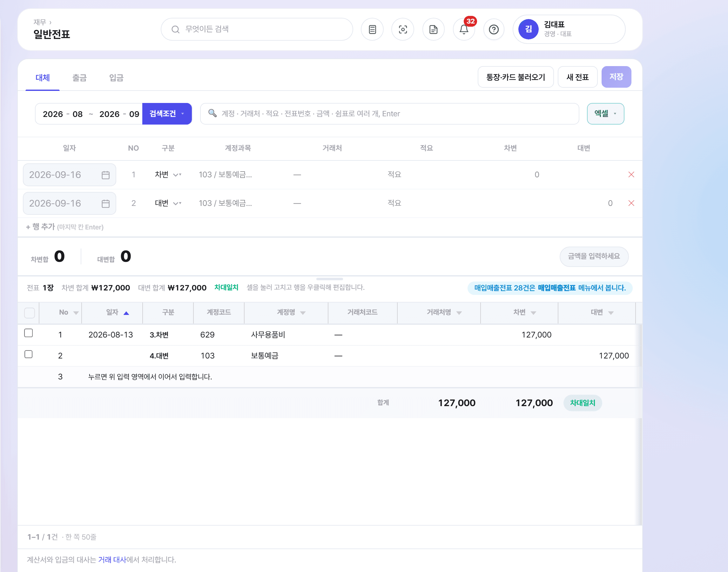Switch to the 대체 tab
The image size is (728, 572).
(43, 78)
